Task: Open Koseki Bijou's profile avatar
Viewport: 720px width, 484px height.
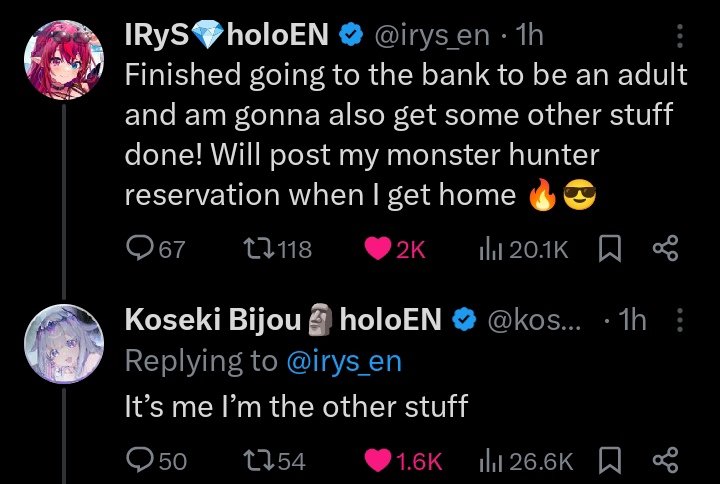Action: (62, 343)
